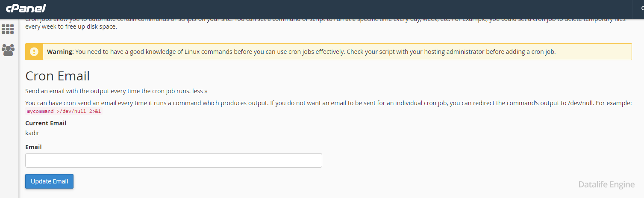Click the Cron Email heading
Screen dimensions: 644x198
coord(58,76)
